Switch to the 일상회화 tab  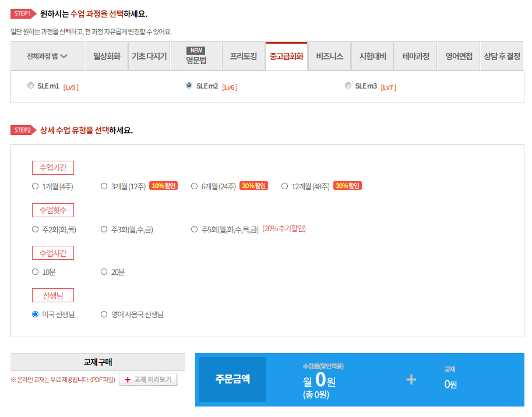point(107,56)
